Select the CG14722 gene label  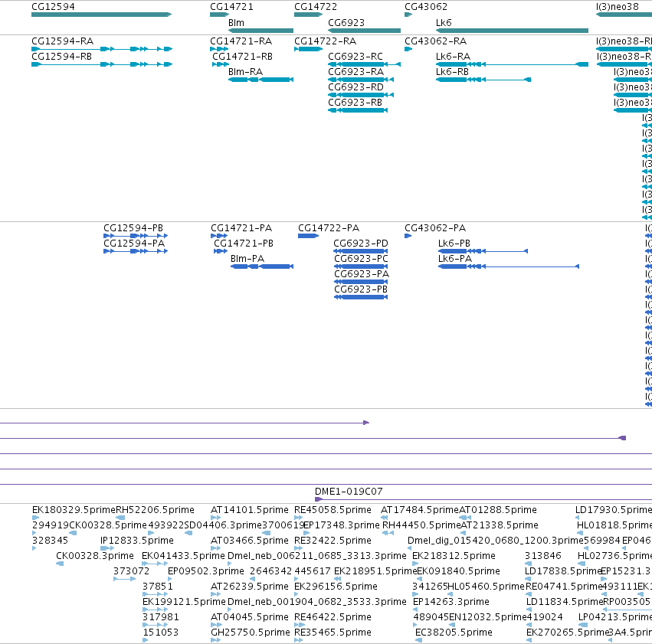point(316,7)
